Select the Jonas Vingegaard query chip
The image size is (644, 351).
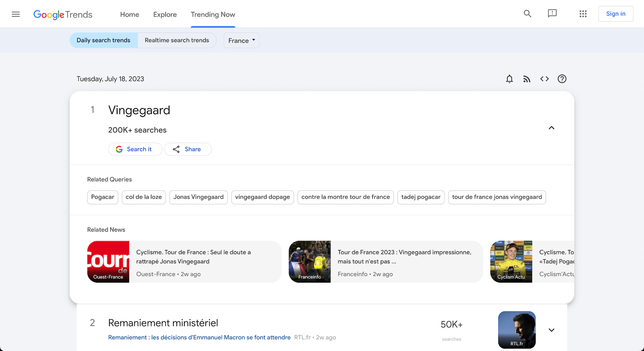tap(198, 197)
